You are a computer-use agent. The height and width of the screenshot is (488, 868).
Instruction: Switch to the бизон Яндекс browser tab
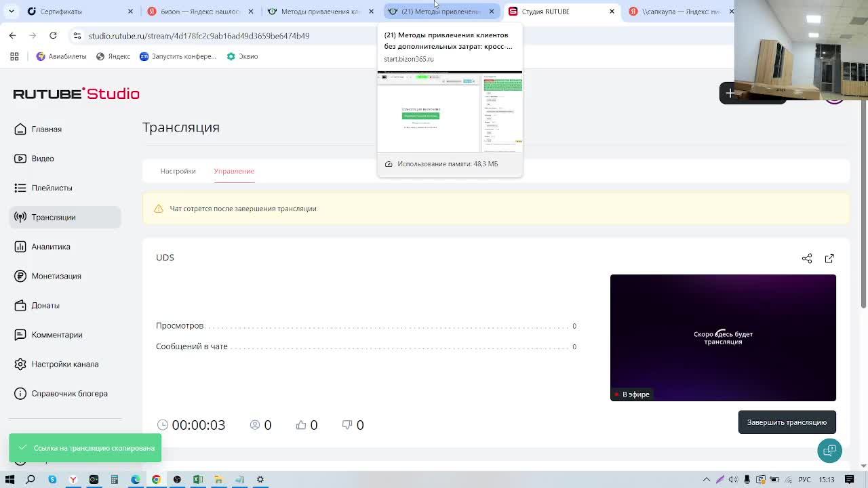coord(200,12)
